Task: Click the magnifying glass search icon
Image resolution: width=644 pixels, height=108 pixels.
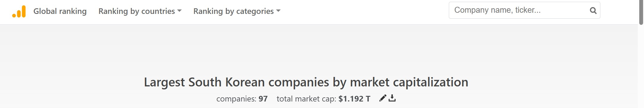Action: [x=593, y=11]
